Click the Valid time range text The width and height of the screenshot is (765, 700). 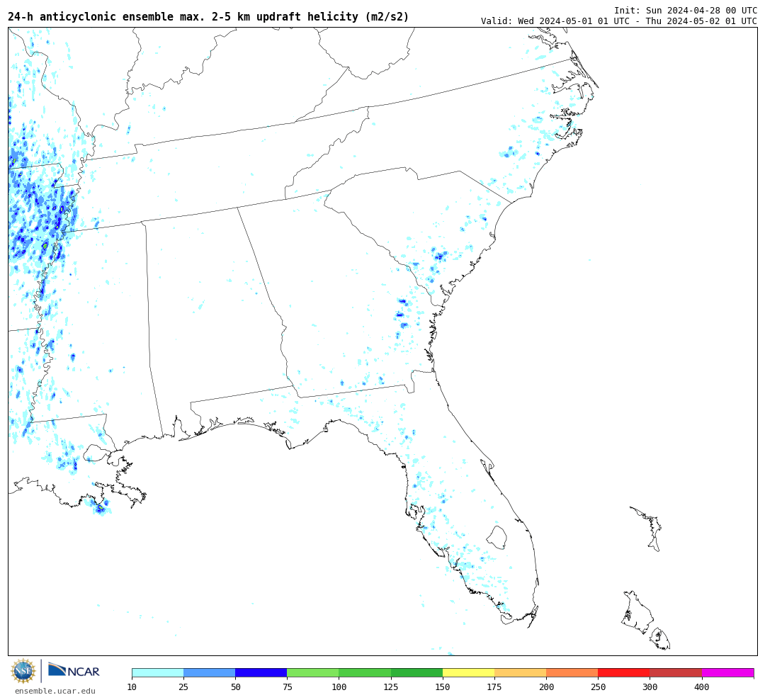click(x=619, y=21)
